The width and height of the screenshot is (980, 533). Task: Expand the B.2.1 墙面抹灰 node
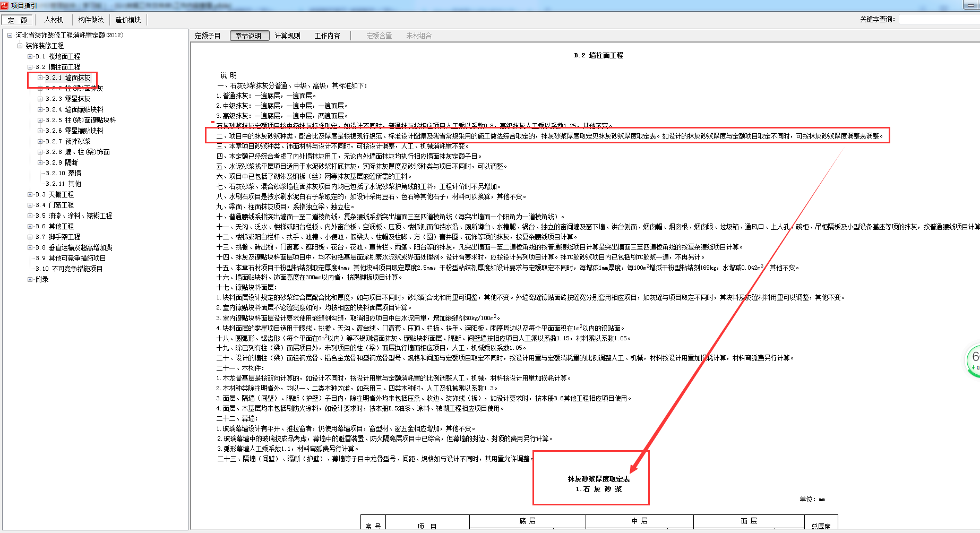click(x=40, y=78)
